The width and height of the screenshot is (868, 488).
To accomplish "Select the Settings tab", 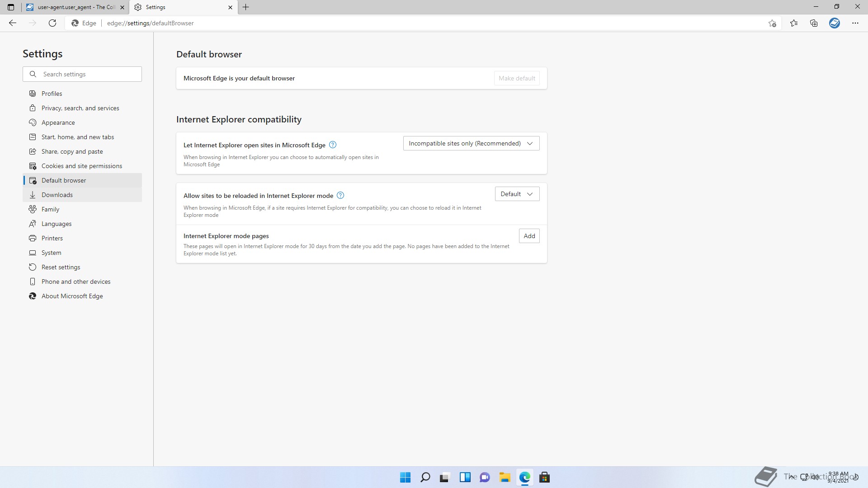I will point(184,7).
